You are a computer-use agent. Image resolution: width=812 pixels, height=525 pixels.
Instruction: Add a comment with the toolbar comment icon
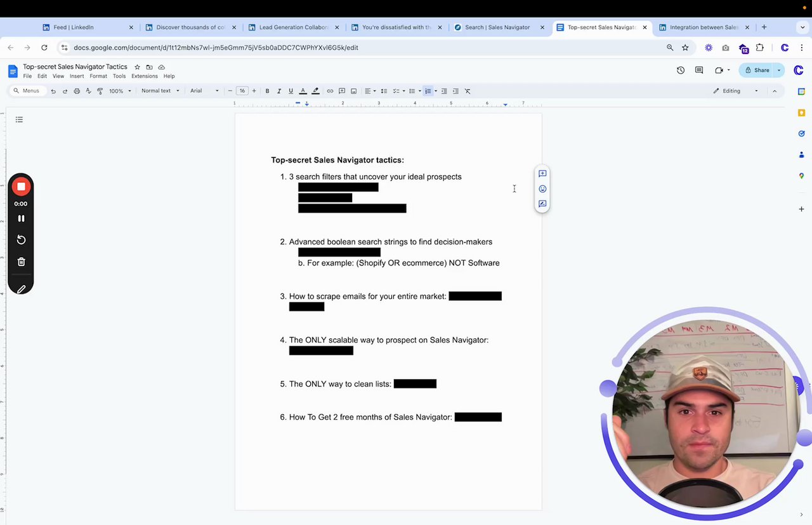pos(342,91)
